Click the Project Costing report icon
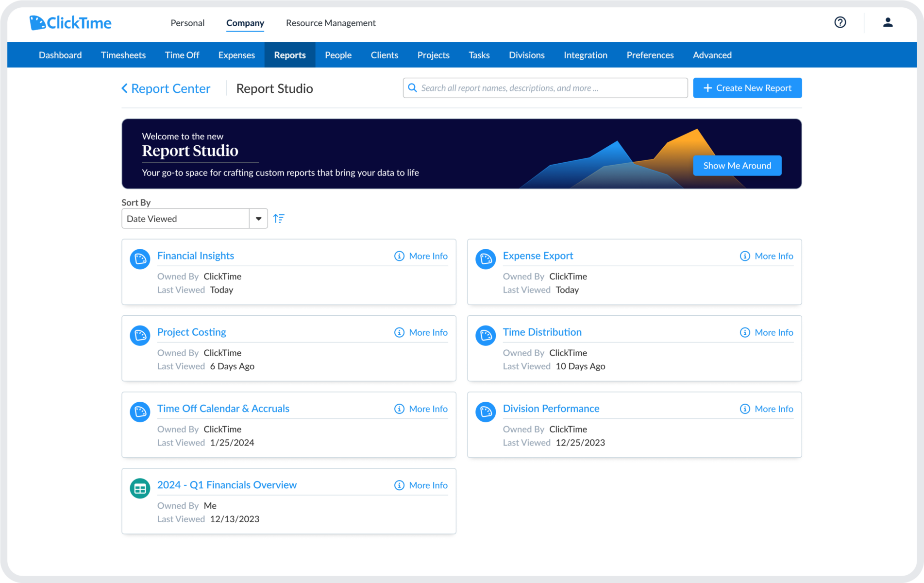The height and width of the screenshot is (583, 924). [140, 335]
